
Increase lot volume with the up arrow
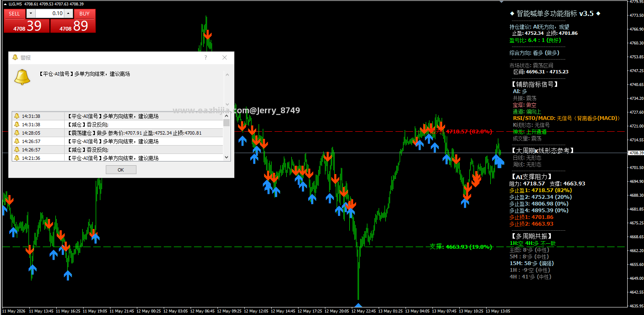coord(68,13)
